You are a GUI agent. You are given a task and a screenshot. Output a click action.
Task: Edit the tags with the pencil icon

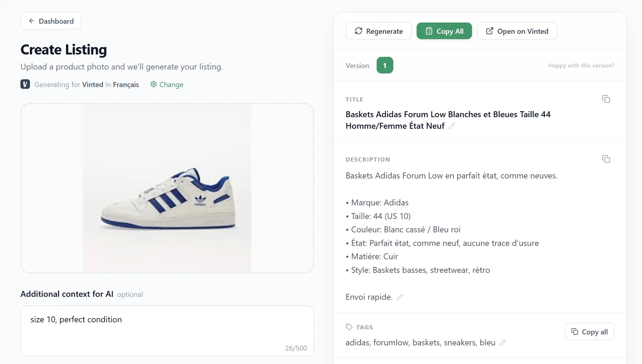pyautogui.click(x=503, y=343)
